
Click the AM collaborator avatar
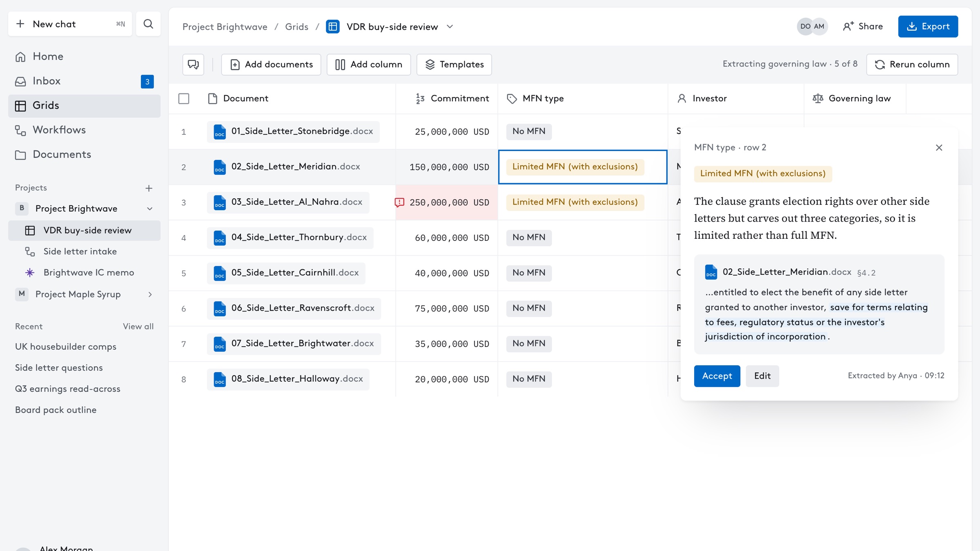click(819, 27)
